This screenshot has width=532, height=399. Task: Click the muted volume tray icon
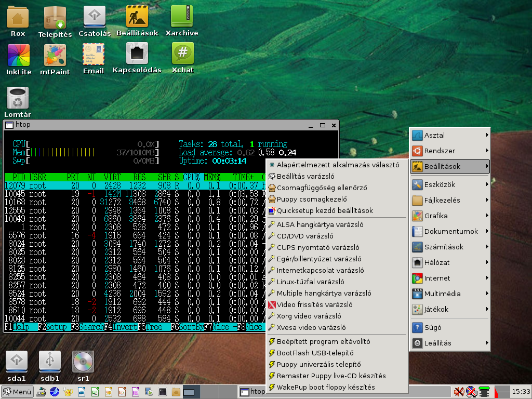pyautogui.click(x=459, y=391)
